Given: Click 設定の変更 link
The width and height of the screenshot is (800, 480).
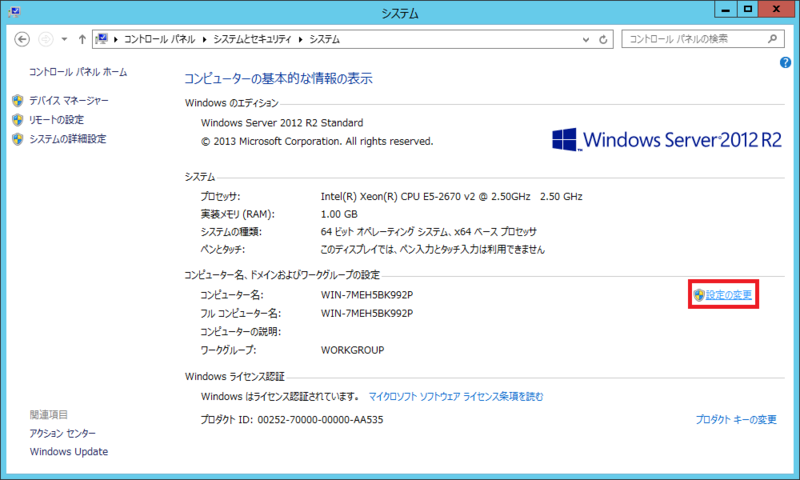Looking at the screenshot, I should [x=729, y=295].
